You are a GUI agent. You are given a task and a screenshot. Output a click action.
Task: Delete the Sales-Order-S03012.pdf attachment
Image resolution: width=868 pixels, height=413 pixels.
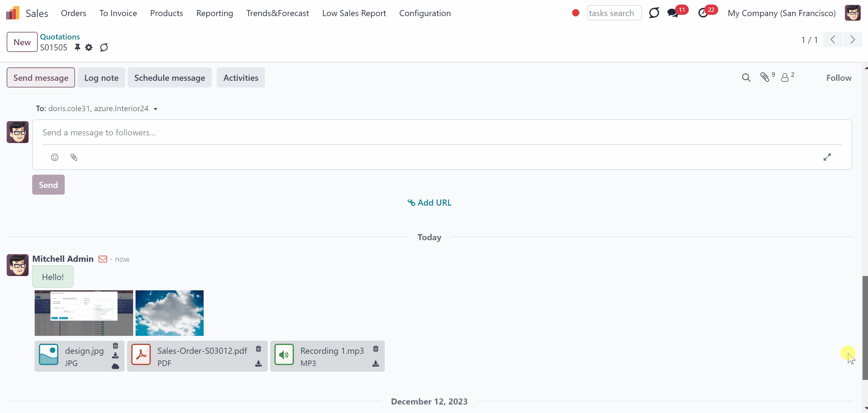(x=258, y=348)
